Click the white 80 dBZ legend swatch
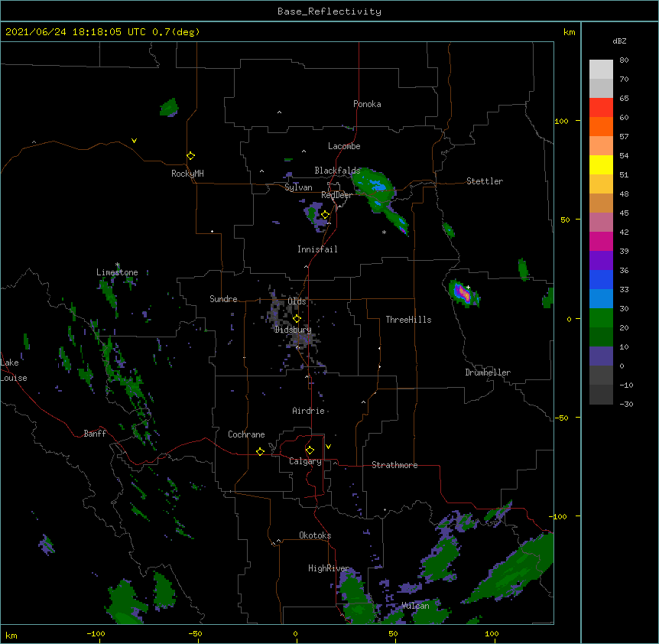This screenshot has width=659, height=644. [601, 70]
